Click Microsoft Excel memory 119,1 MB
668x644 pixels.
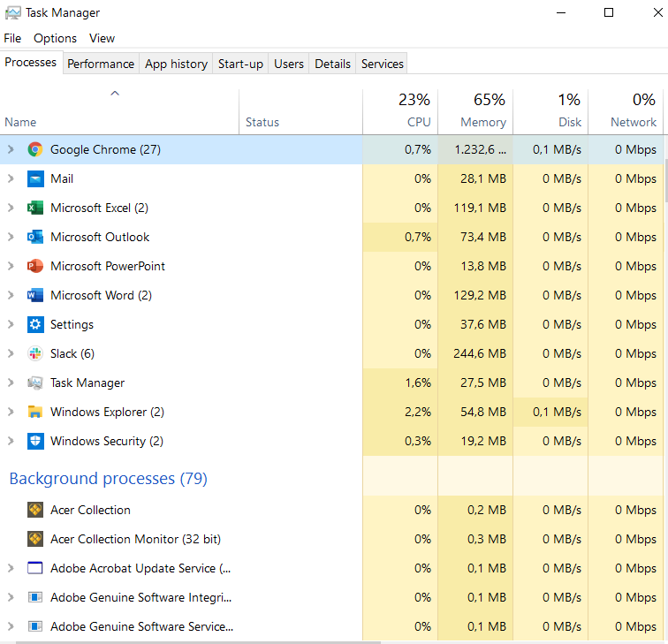click(x=480, y=208)
